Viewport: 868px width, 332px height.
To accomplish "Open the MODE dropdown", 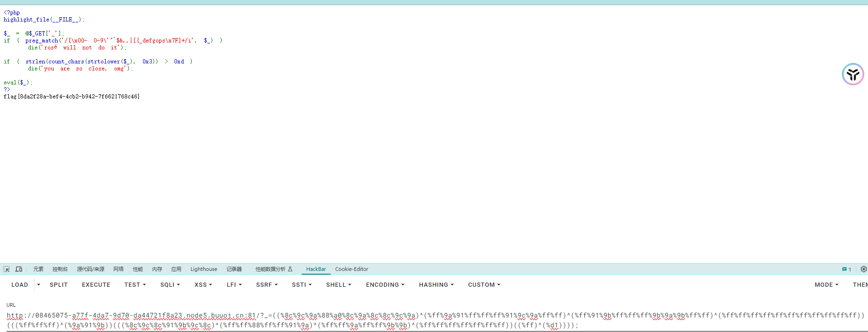I will [826, 284].
